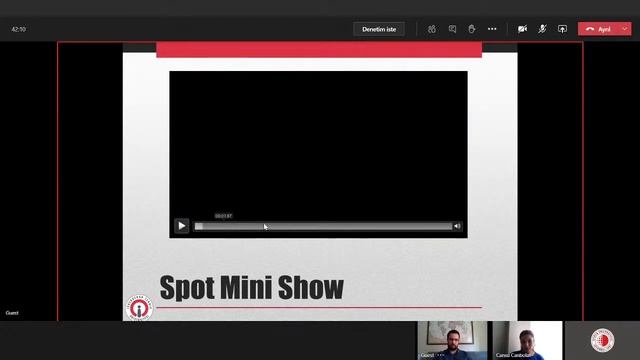Open the more actions ellipsis menu
Screen dimensions: 640x360
tap(492, 29)
